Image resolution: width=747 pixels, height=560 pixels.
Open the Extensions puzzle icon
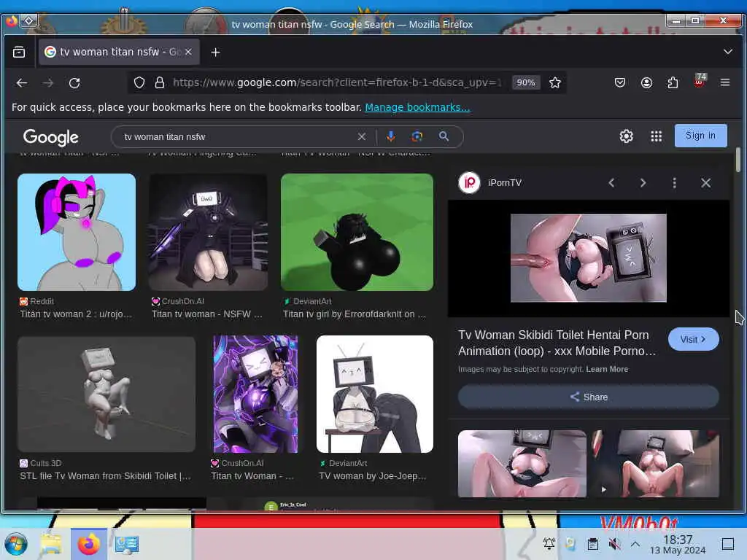(x=673, y=82)
